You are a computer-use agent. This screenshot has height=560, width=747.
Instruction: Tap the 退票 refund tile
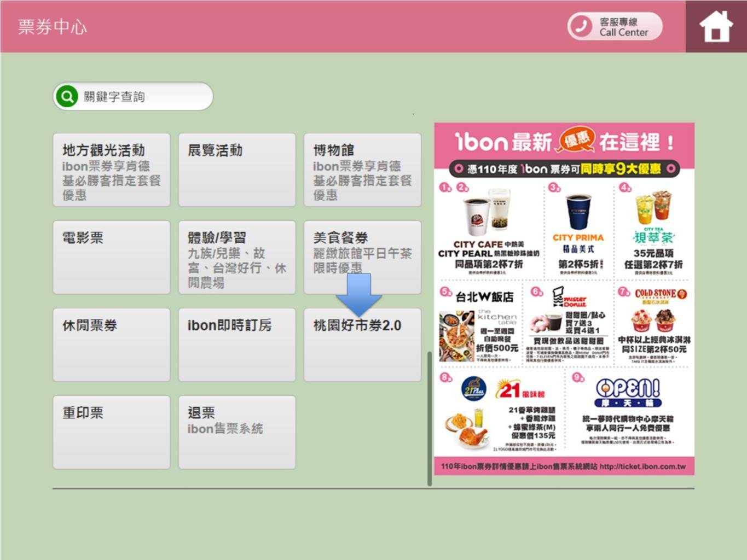(x=237, y=433)
